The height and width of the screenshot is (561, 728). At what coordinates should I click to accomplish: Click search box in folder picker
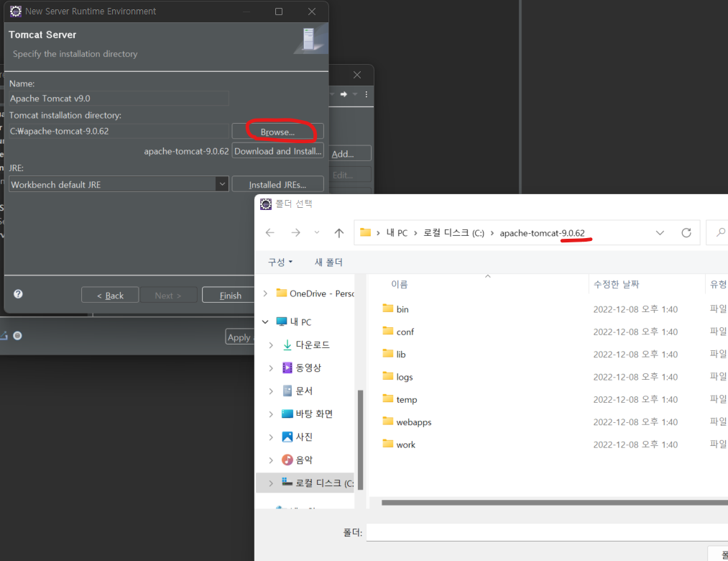pos(717,232)
